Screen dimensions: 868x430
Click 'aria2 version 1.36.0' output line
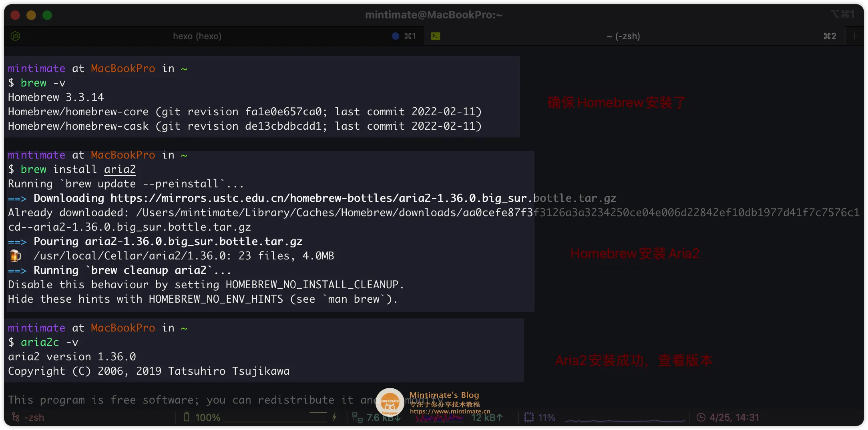[x=72, y=357]
